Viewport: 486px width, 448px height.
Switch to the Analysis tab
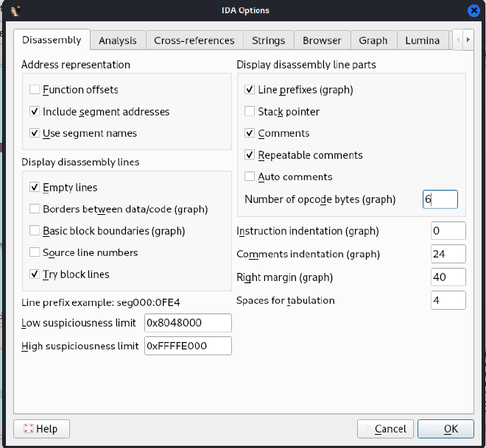118,40
